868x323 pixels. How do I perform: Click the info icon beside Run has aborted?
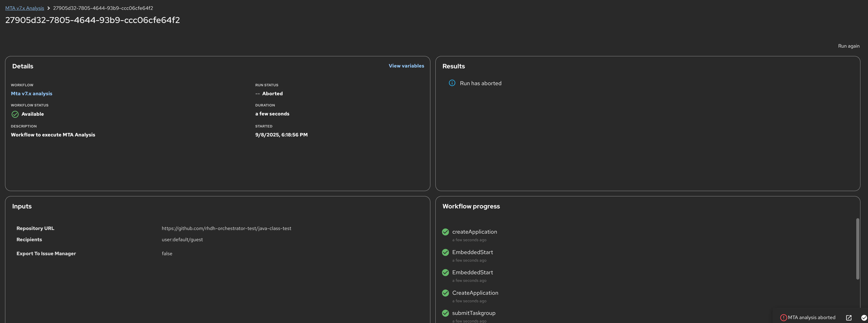coord(452,83)
